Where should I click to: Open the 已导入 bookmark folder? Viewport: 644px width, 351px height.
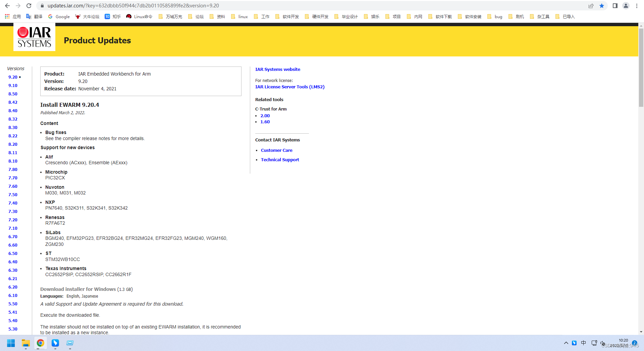pyautogui.click(x=565, y=16)
